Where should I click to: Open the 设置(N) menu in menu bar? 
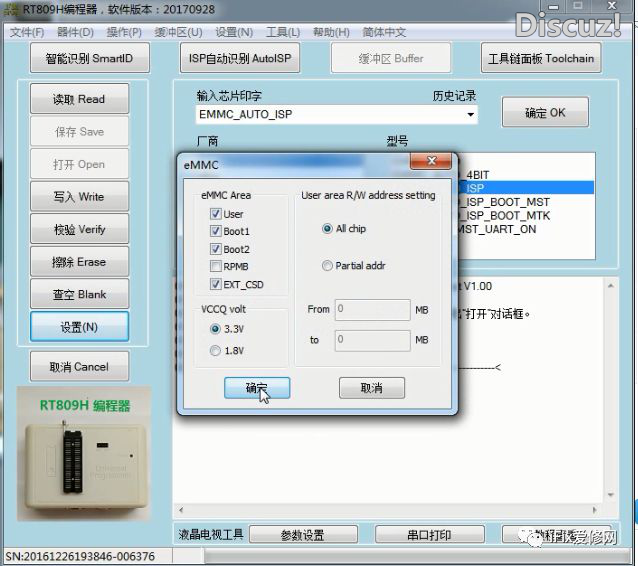[x=234, y=32]
